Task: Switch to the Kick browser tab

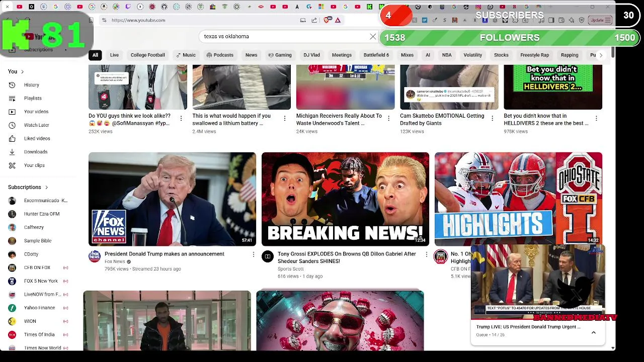Action: 369,7
